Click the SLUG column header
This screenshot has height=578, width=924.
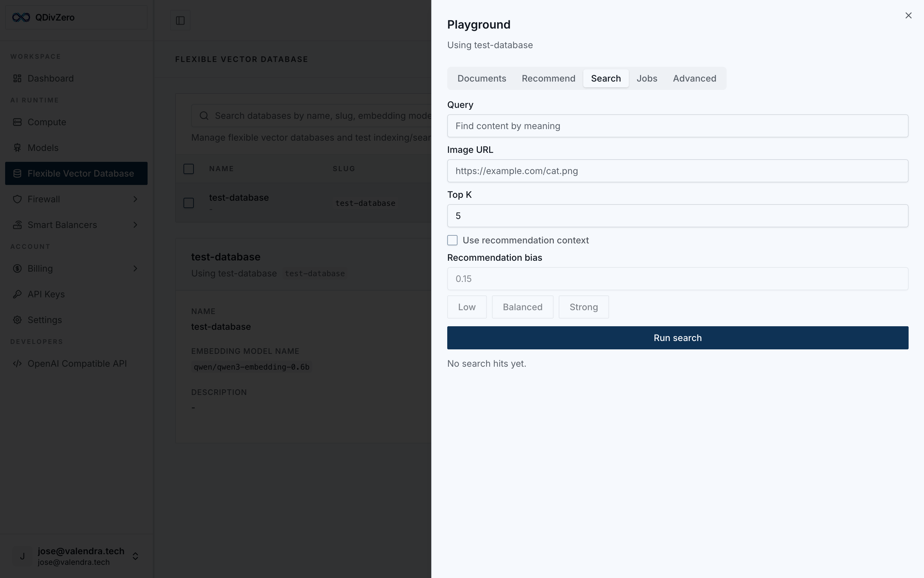click(344, 169)
